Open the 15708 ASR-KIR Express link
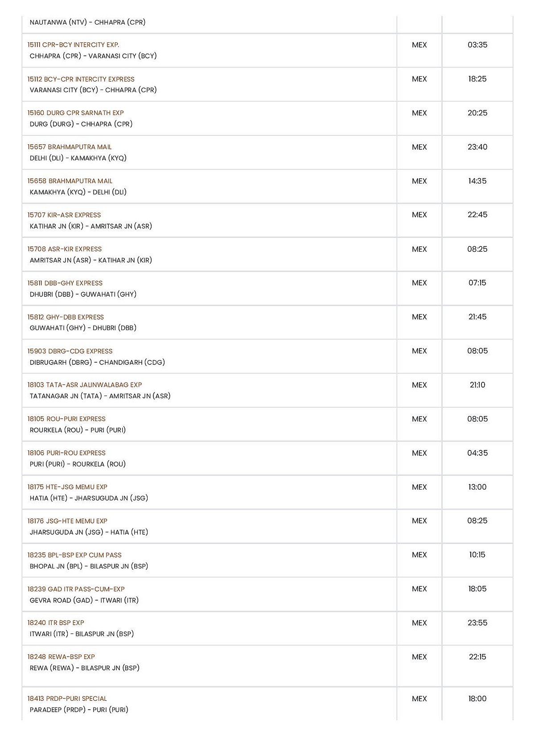 pyautogui.click(x=65, y=249)
